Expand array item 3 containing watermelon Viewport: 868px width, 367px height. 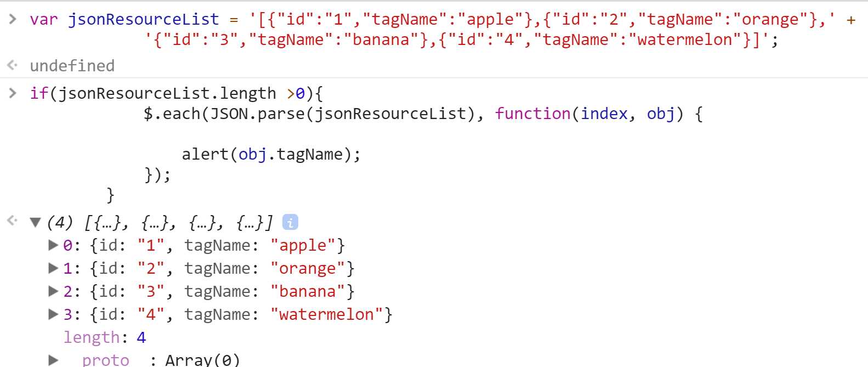coord(53,314)
